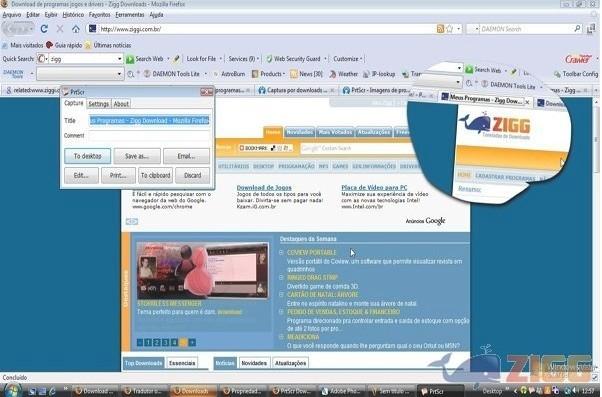The image size is (602, 397).
Task: Click the Comment field in PrtScr
Action: (x=149, y=136)
